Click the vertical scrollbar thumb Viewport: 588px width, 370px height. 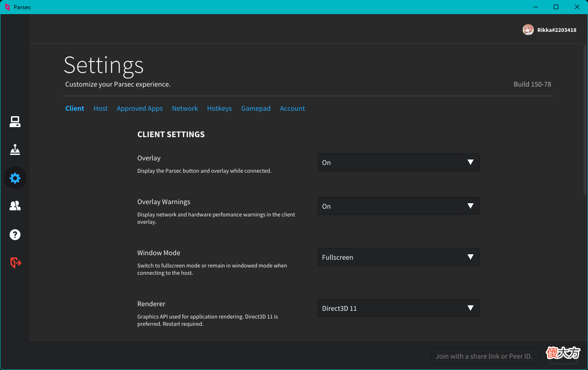click(585, 120)
